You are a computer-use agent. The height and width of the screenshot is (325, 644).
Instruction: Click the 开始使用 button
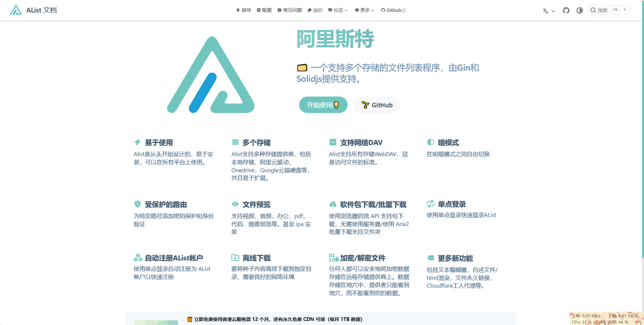tap(323, 105)
